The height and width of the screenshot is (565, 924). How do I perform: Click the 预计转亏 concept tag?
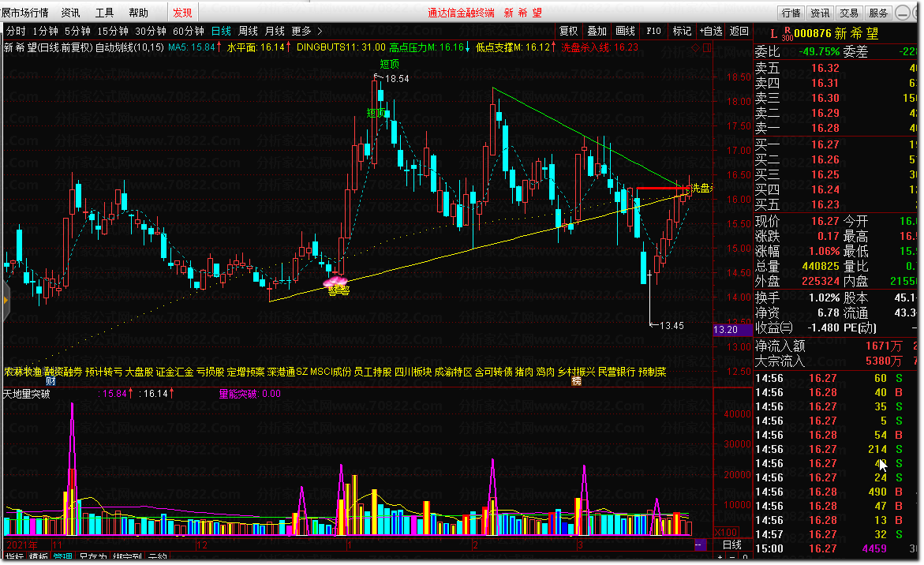103,372
